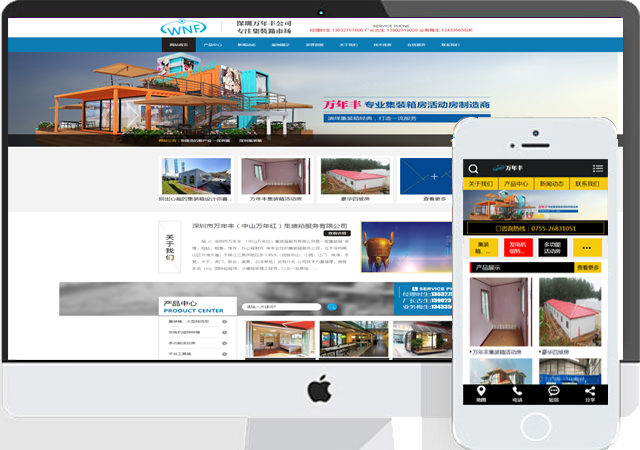Tap the 产品展示 section title on mobile
Screen dimensions: 640x450
point(488,268)
